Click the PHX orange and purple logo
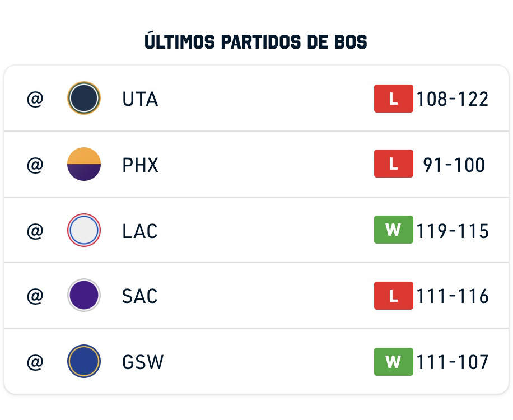The width and height of the screenshot is (513, 420). (84, 164)
